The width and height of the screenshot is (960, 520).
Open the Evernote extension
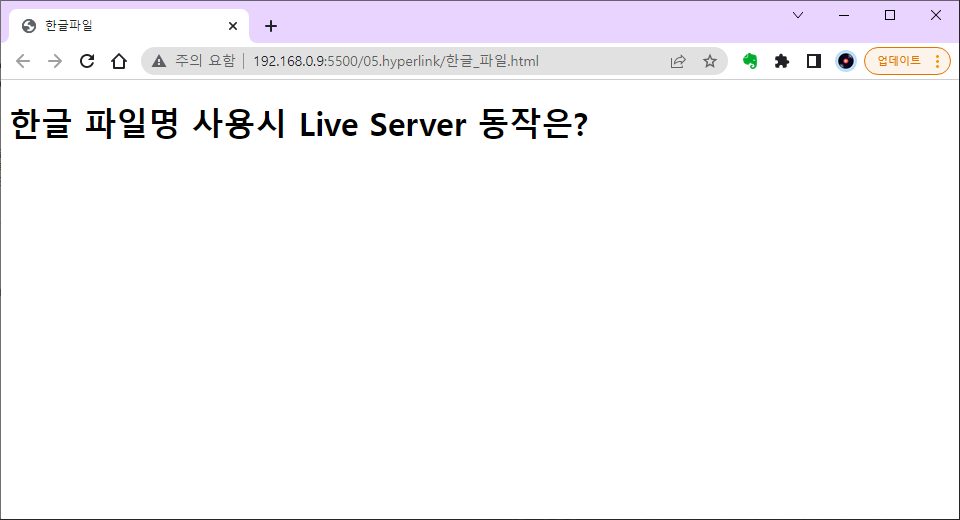click(x=750, y=61)
